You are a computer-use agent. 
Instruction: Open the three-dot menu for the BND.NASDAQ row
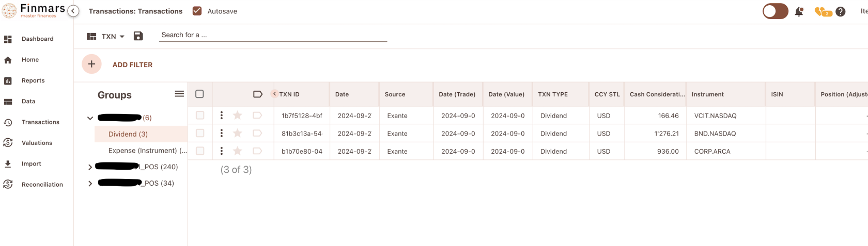[222, 133]
